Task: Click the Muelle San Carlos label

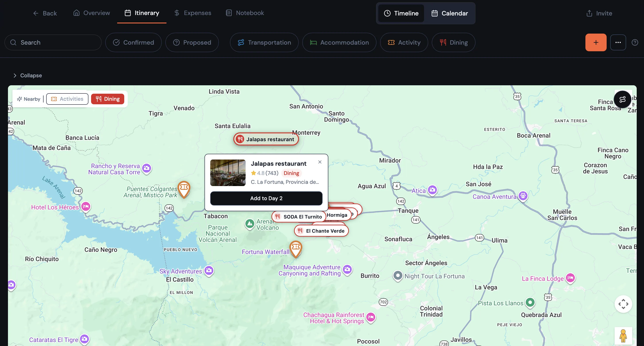Action: (x=562, y=215)
